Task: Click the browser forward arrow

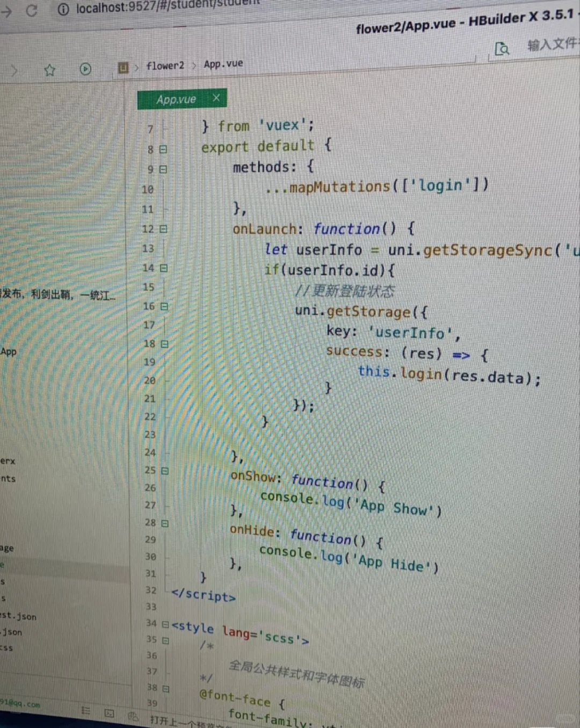Action: [6, 11]
